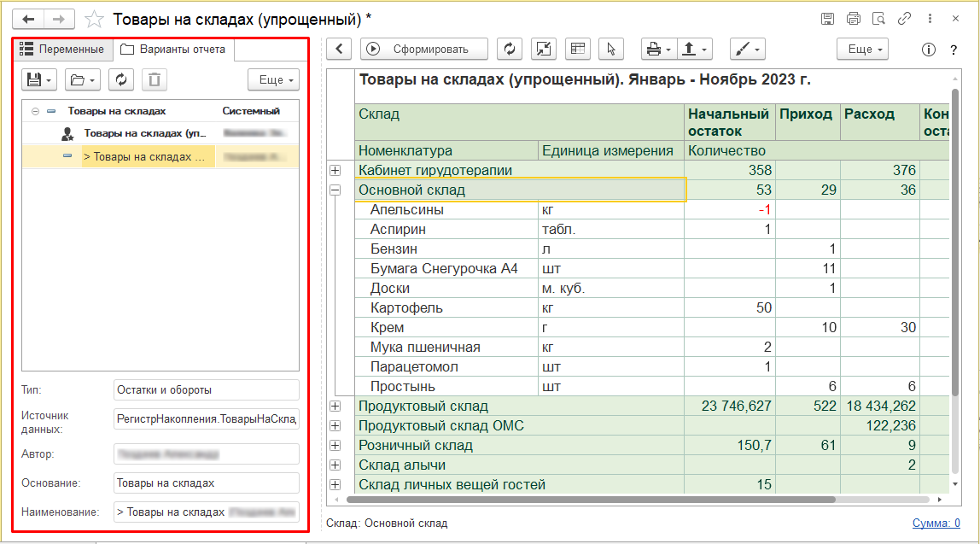Expand the Розничный склад group
Viewport: 980px width, 544px height.
335,446
